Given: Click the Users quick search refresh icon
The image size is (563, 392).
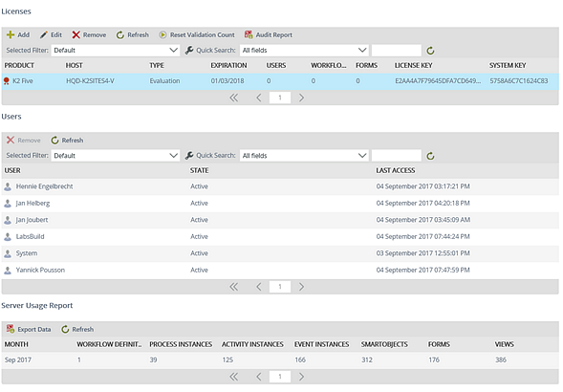Looking at the screenshot, I should tap(430, 156).
